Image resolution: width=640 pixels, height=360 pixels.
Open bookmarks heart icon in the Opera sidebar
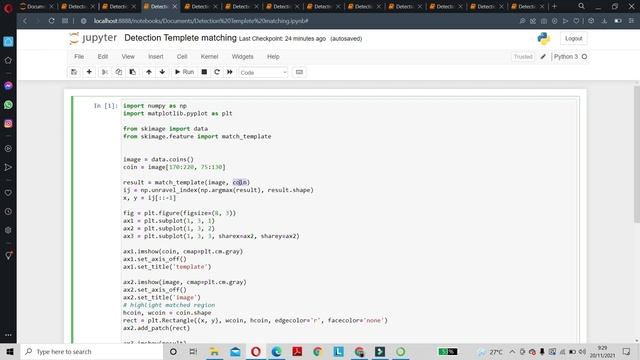8,193
